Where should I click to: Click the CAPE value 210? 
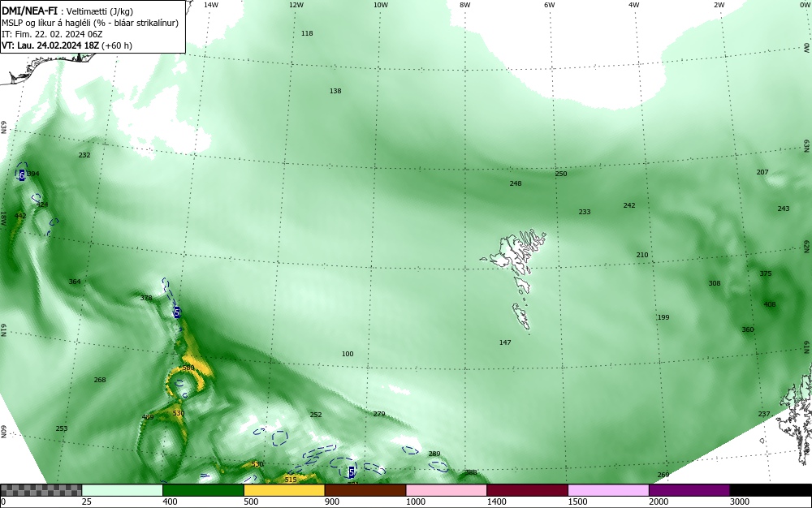pyautogui.click(x=641, y=255)
